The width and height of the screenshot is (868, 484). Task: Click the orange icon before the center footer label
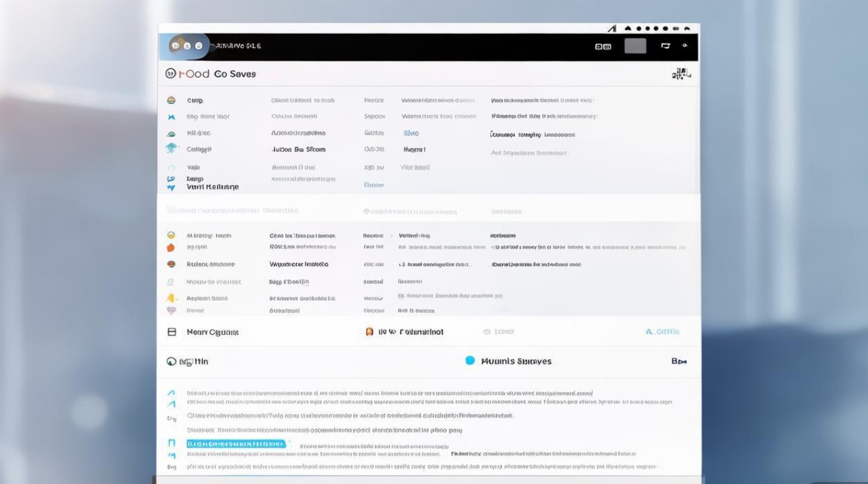coord(369,332)
